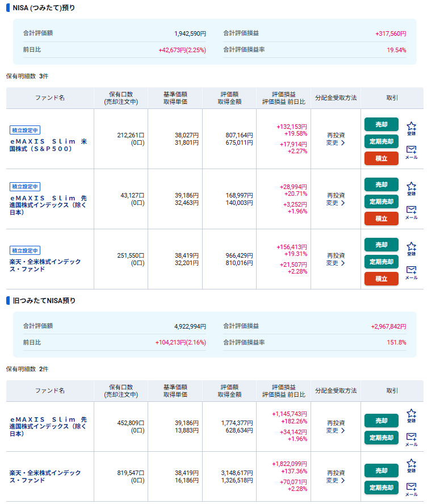The image size is (436, 504).
Task: Click star register icon in 旧つみたてNISA 先進国株式 row
Action: point(412,416)
